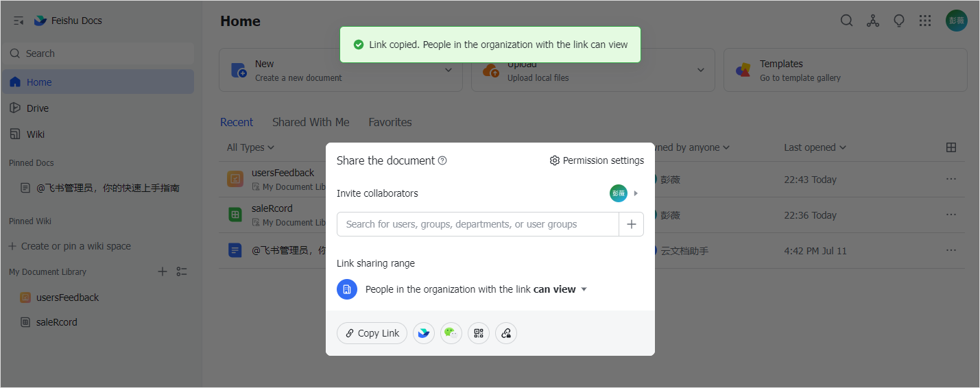Add new document in My Document Library

pos(163,271)
